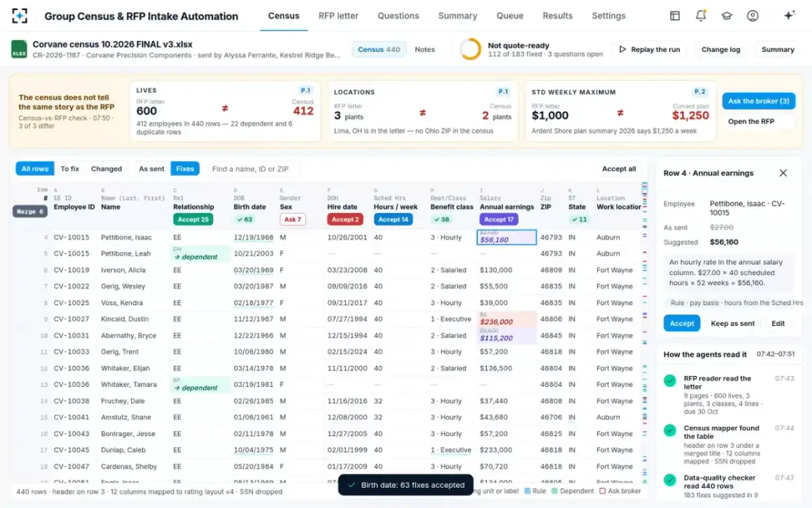Accept the suggested $56,160 fix
Viewport: 812px width, 508px height.
[x=681, y=323]
